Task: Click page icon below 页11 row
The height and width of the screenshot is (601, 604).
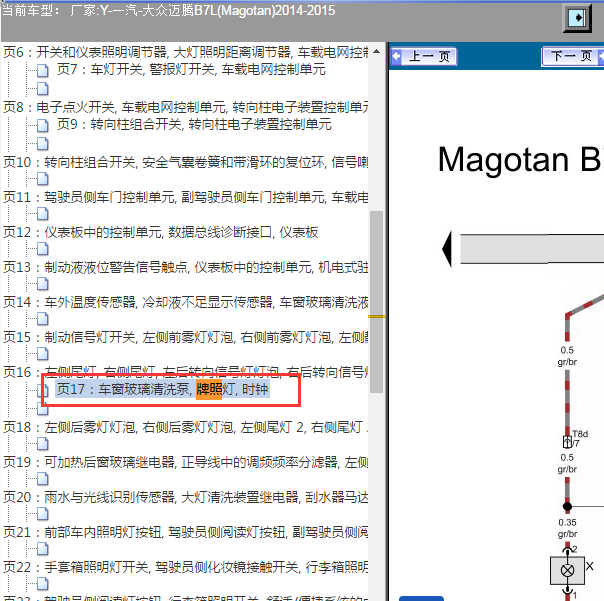Action: [43, 214]
